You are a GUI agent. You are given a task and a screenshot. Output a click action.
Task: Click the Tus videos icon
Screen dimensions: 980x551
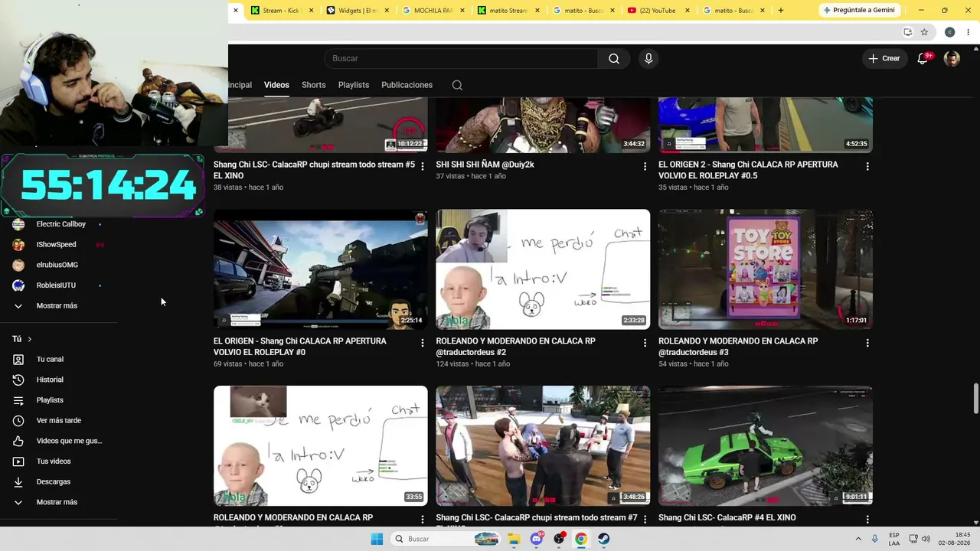point(18,461)
